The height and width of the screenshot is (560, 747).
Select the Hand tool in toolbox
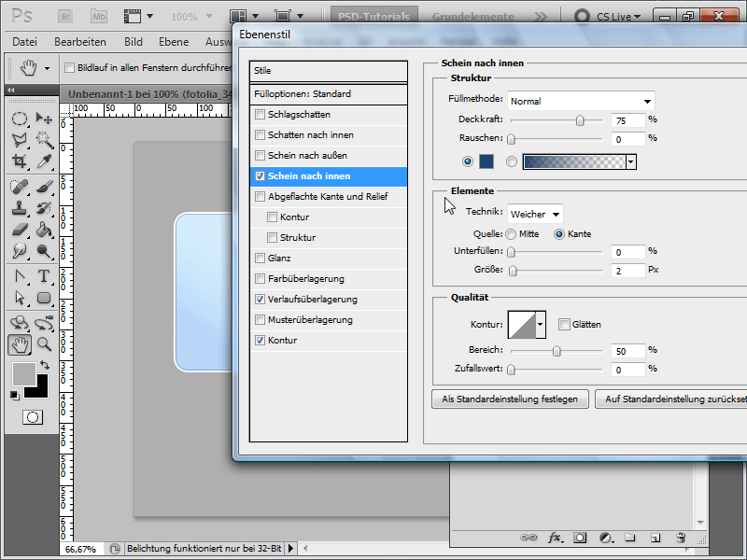coord(20,344)
